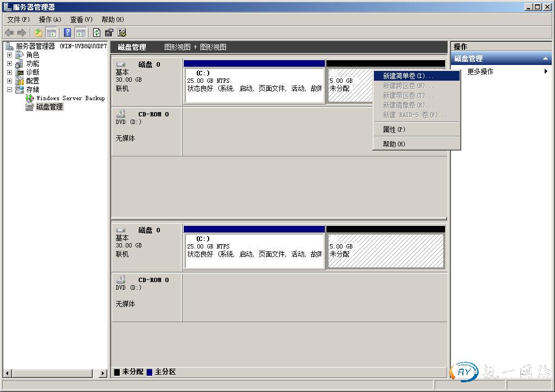Toggle the show/hide action pane button
Viewport: 555px width, 392px height.
coord(80,32)
